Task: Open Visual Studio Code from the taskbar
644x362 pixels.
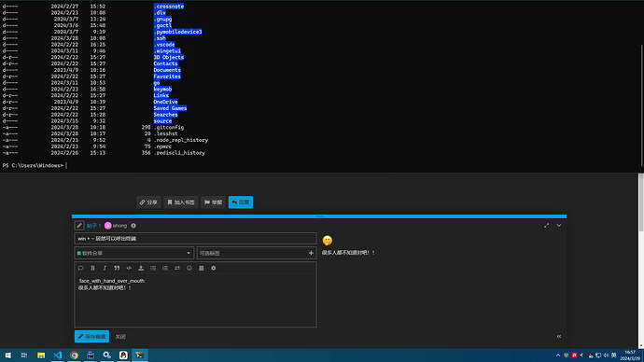Action: pyautogui.click(x=58, y=355)
